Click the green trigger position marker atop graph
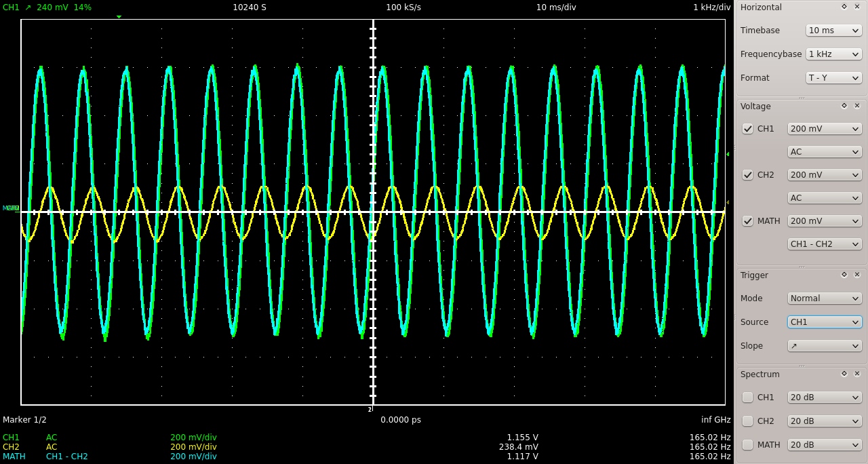The image size is (868, 464). point(119,17)
